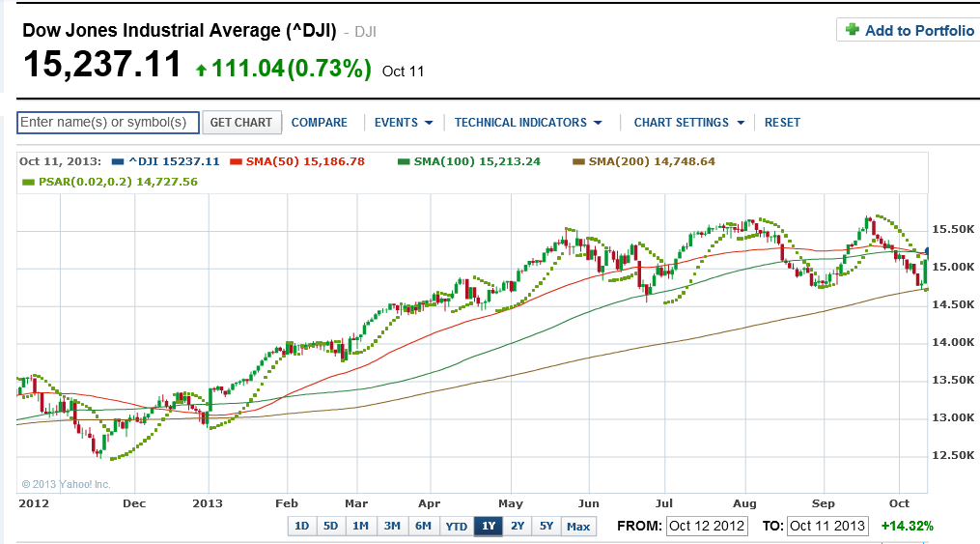Click the 12.50K y-axis label
Viewport: 980px width, 544px height.
click(953, 454)
